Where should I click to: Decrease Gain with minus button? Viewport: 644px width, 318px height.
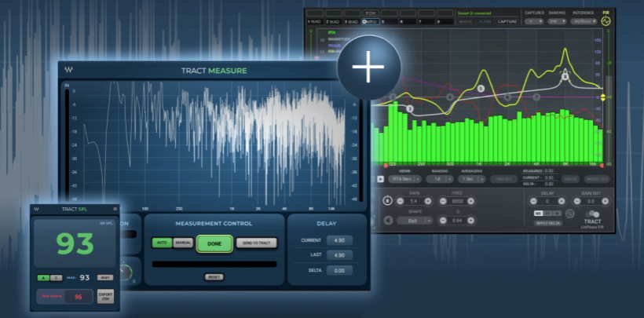400,201
